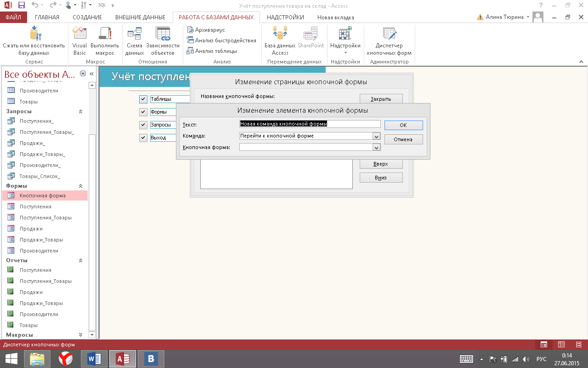Switch to the СОЗДАНИЕ ribbon tab
Viewport: 588px width, 368px height.
click(x=87, y=17)
